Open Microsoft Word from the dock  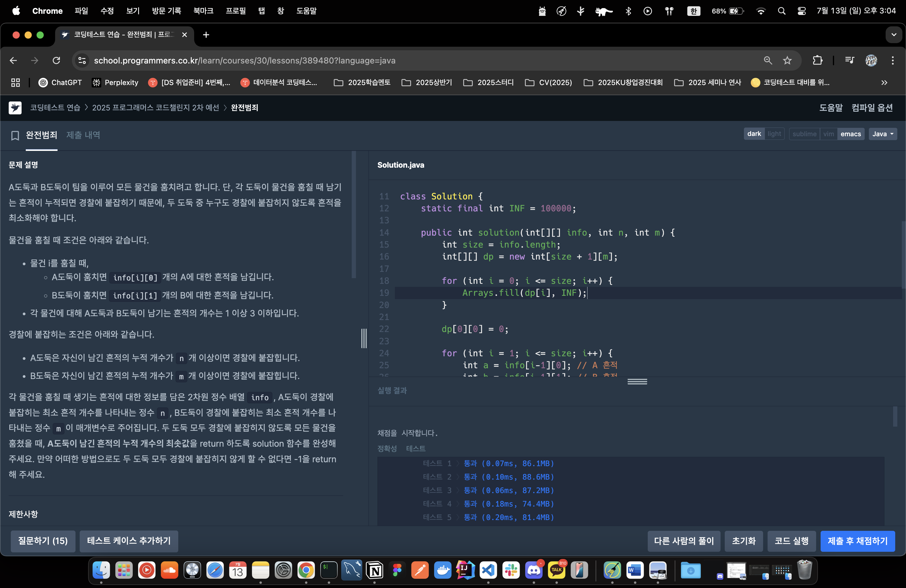click(635, 570)
